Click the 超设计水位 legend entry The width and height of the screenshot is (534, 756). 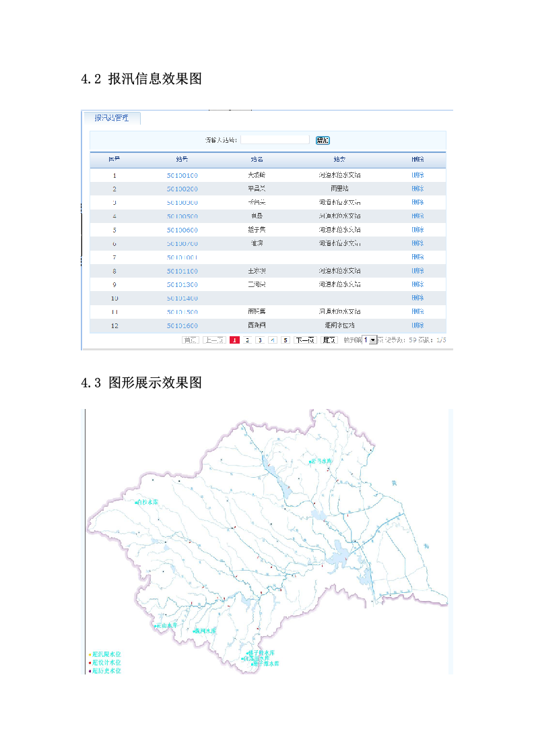click(x=105, y=662)
